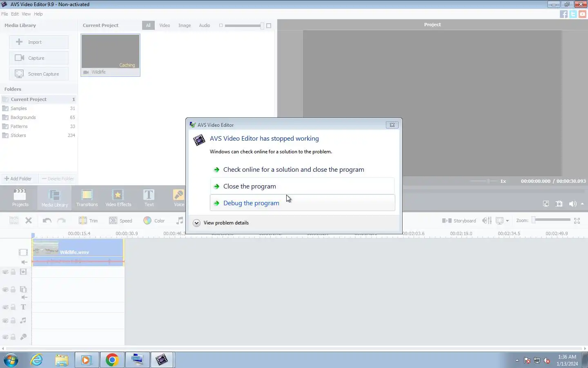588x368 pixels.
Task: Click the Trim tool in the timeline toolbar
Action: pyautogui.click(x=88, y=220)
